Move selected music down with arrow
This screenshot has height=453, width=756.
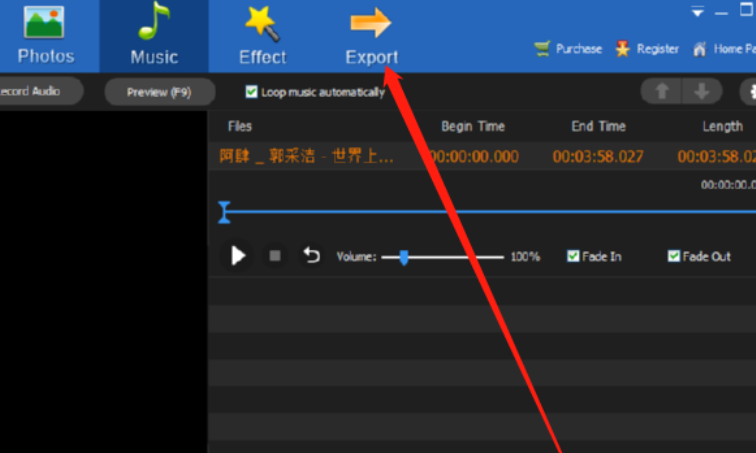[702, 91]
